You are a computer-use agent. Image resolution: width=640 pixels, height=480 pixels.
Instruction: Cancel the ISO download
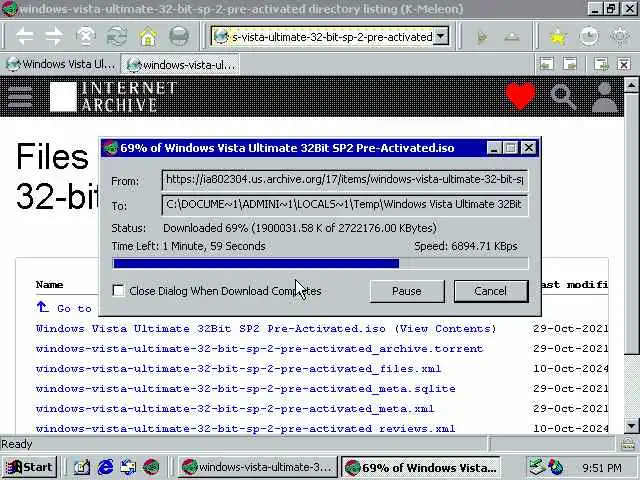[491, 291]
